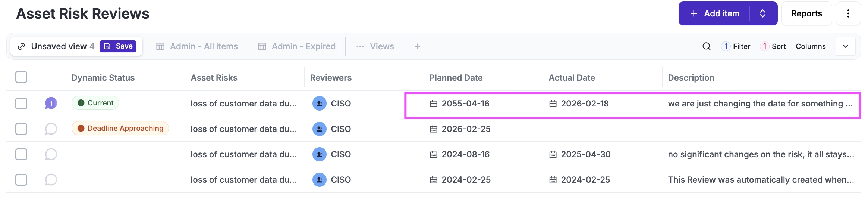Viewport: 868px width, 210px height.
Task: Expand the chevron dropdown next to Columns
Action: tap(846, 46)
